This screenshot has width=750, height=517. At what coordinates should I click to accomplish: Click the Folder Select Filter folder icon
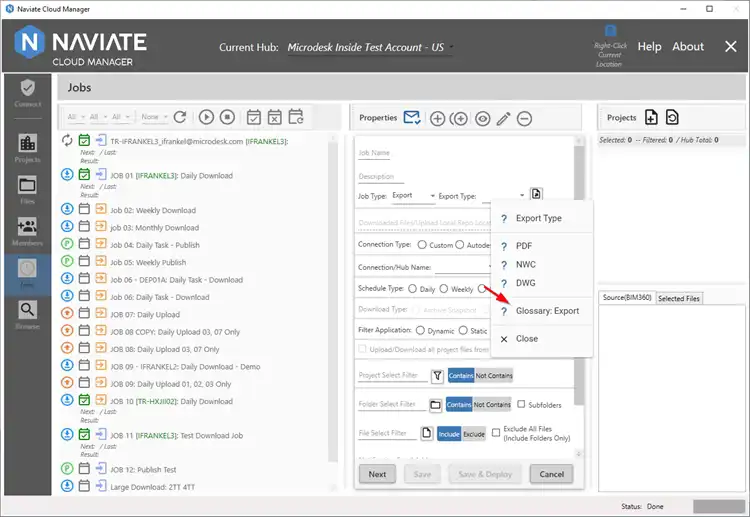435,405
